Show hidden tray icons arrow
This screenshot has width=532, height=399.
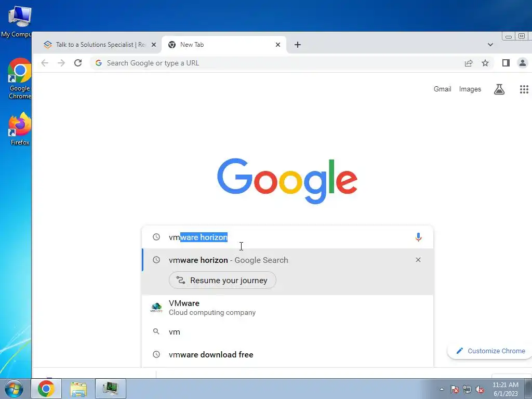click(442, 389)
